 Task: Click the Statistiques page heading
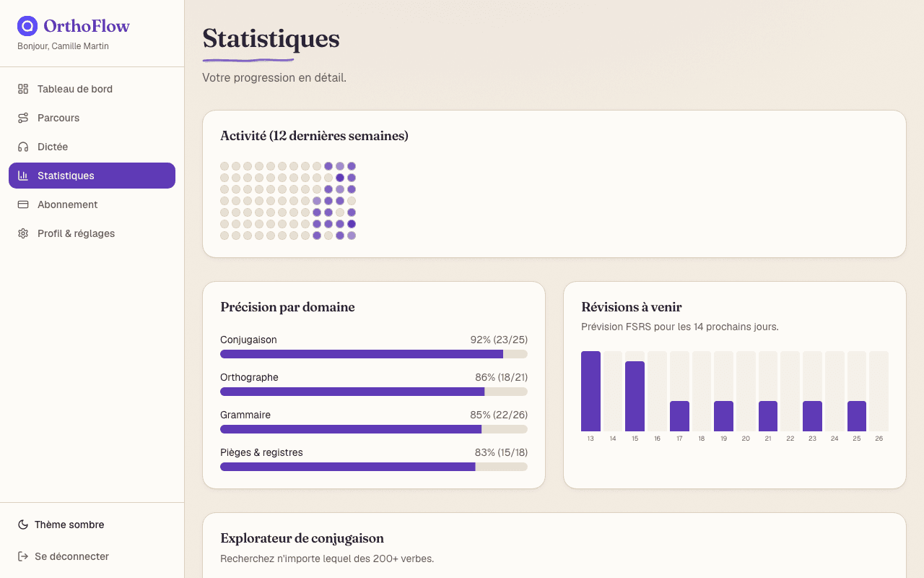[271, 38]
